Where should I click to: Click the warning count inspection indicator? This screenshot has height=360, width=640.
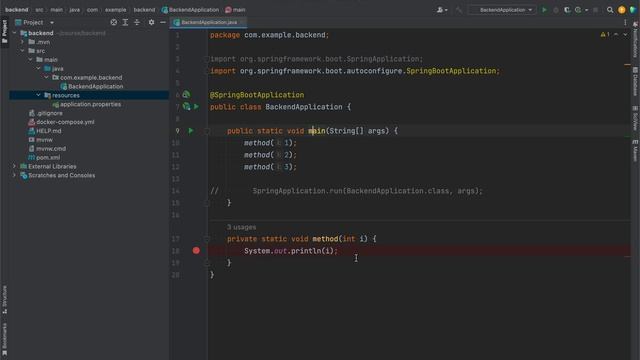[605, 35]
